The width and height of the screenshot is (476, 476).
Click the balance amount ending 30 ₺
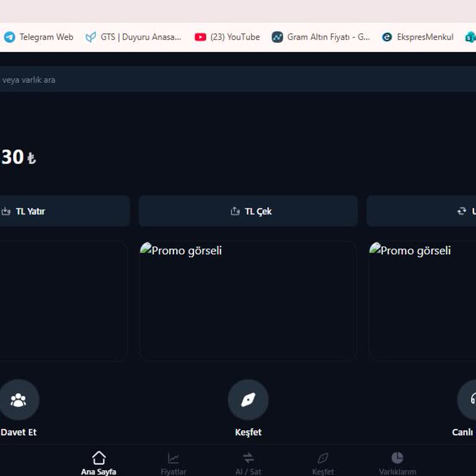tap(19, 157)
